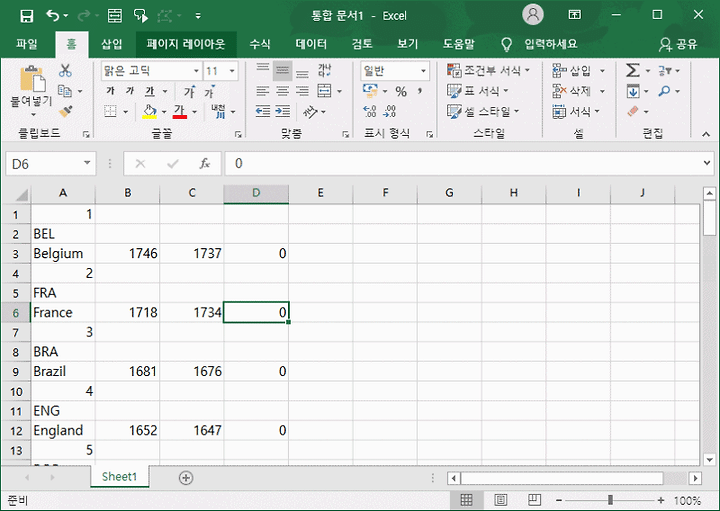Click Delete cells (삭제) button
Image resolution: width=720 pixels, height=511 pixels.
[x=572, y=91]
